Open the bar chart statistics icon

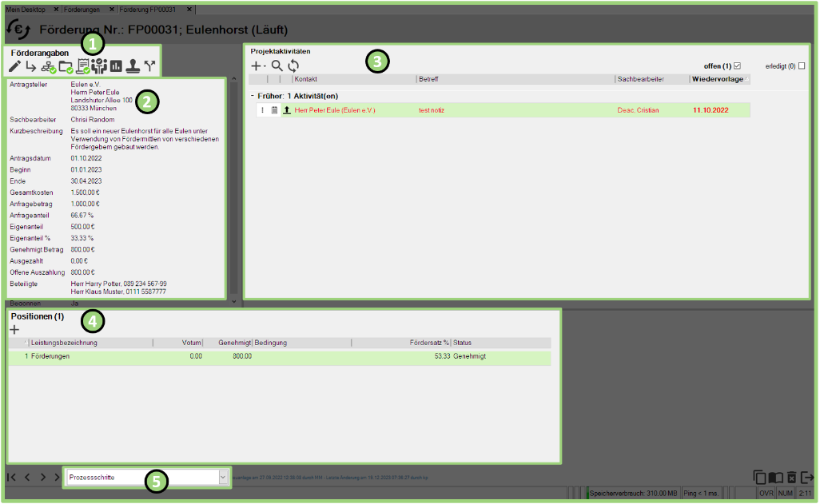coord(116,66)
